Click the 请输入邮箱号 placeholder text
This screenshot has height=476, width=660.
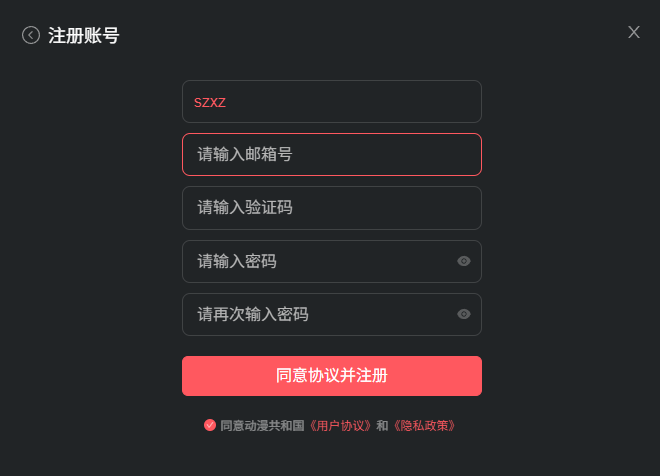[245, 154]
